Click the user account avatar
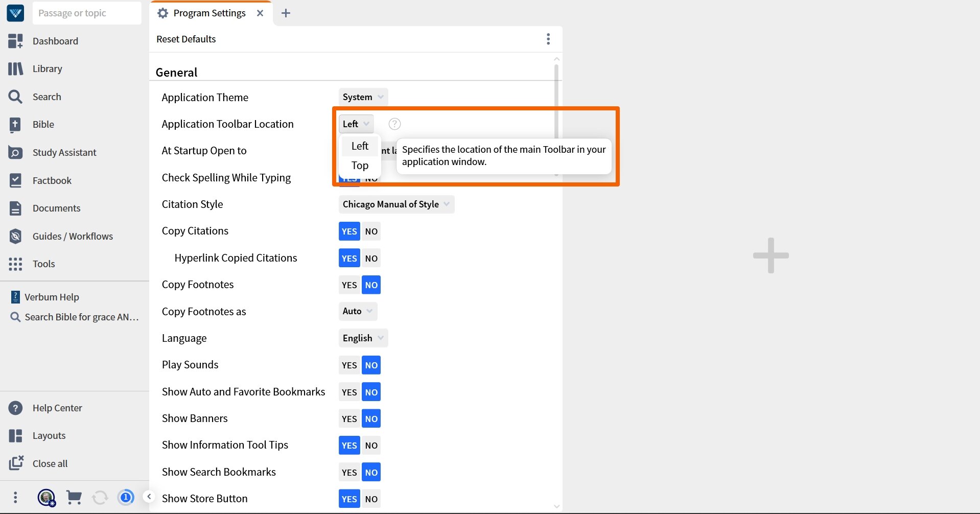Screen dimensions: 980x514 click(x=46, y=497)
